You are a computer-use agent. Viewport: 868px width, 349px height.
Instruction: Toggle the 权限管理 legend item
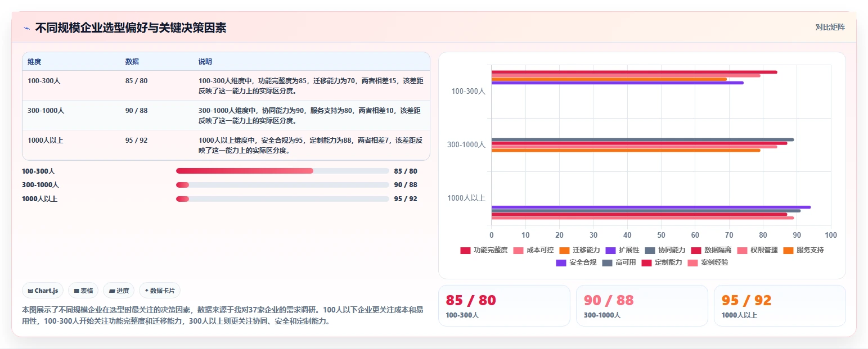[757, 250]
